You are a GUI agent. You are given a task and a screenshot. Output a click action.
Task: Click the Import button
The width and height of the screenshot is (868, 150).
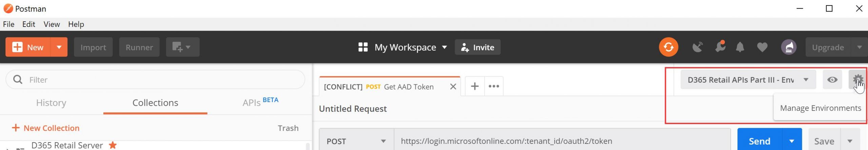93,47
